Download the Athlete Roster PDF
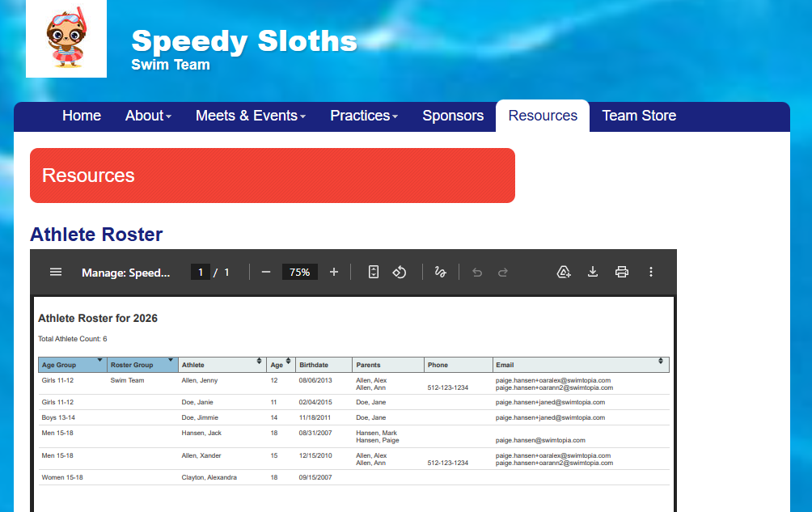Image resolution: width=812 pixels, height=512 pixels. 593,273
